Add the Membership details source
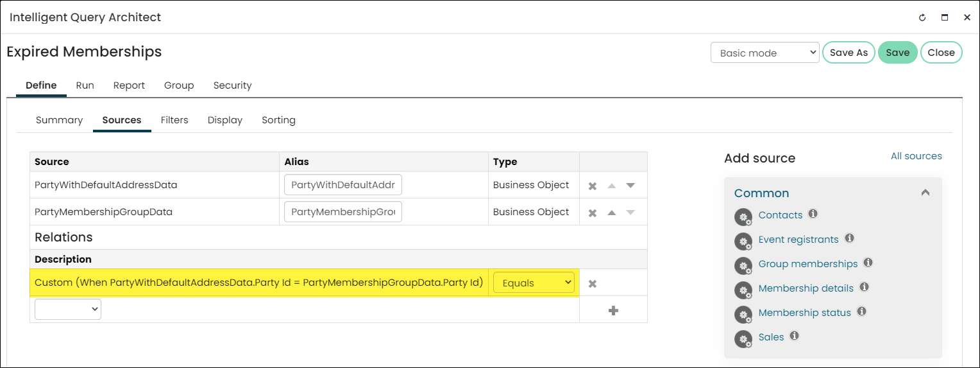Screen dimensions: 980x368 pyautogui.click(x=806, y=288)
